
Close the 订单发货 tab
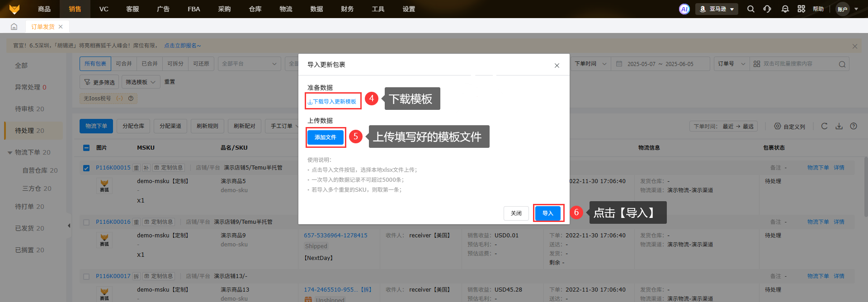61,27
